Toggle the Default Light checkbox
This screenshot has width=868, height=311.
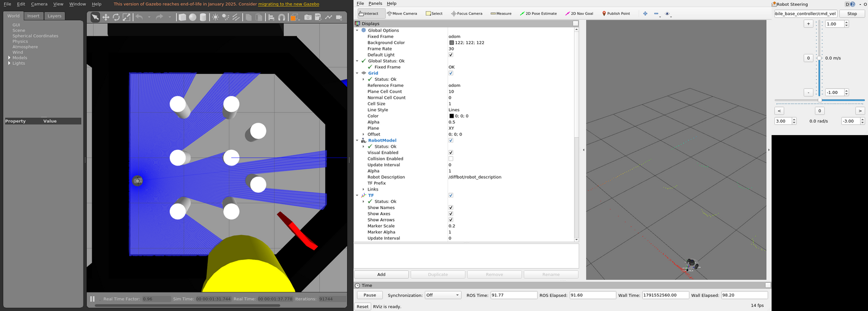(x=451, y=55)
